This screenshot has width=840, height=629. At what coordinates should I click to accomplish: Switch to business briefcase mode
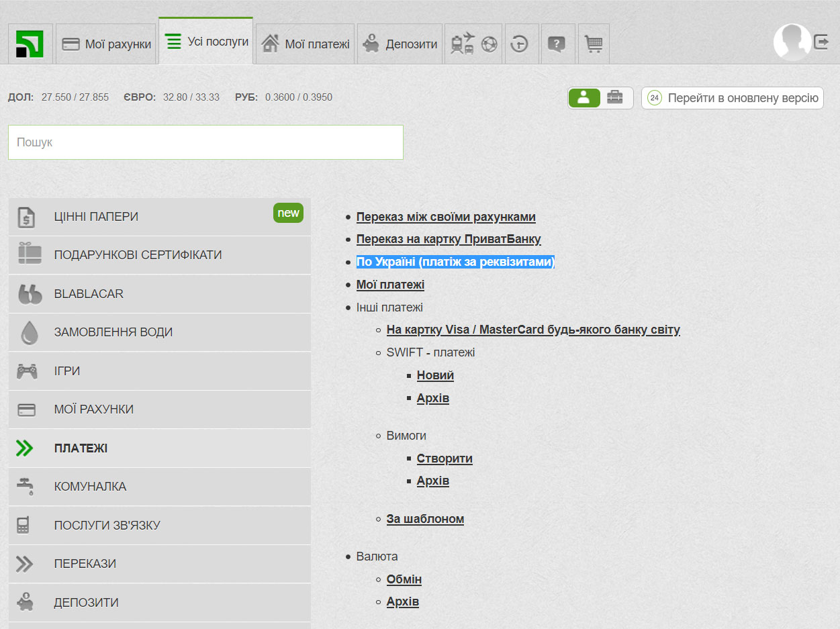pyautogui.click(x=614, y=98)
